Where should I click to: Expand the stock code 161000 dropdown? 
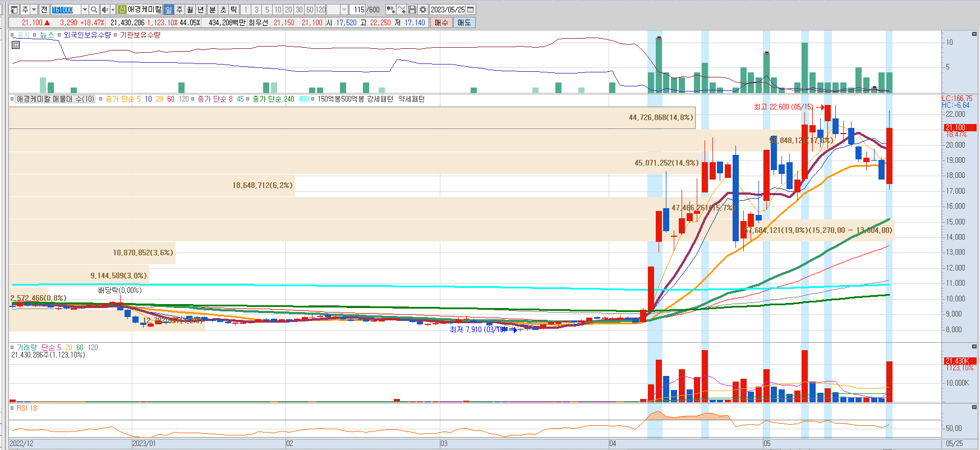(x=85, y=10)
